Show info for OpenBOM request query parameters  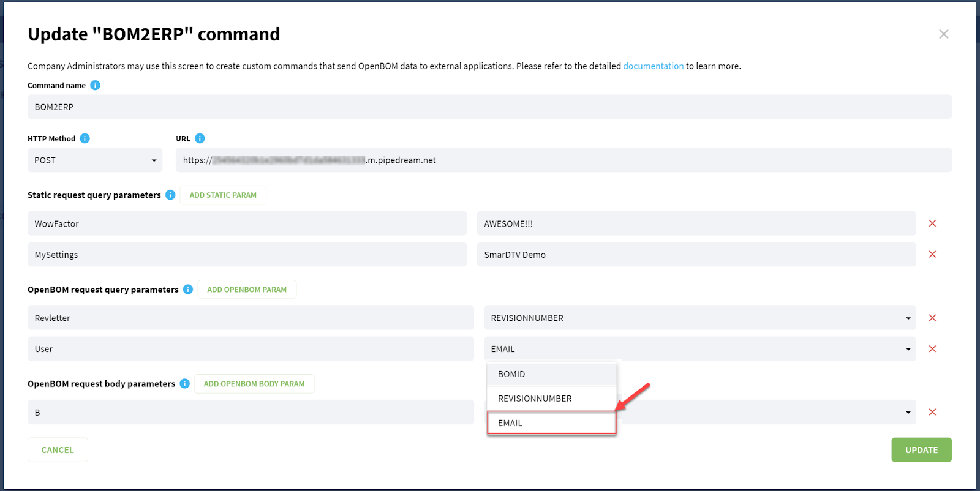tap(188, 289)
